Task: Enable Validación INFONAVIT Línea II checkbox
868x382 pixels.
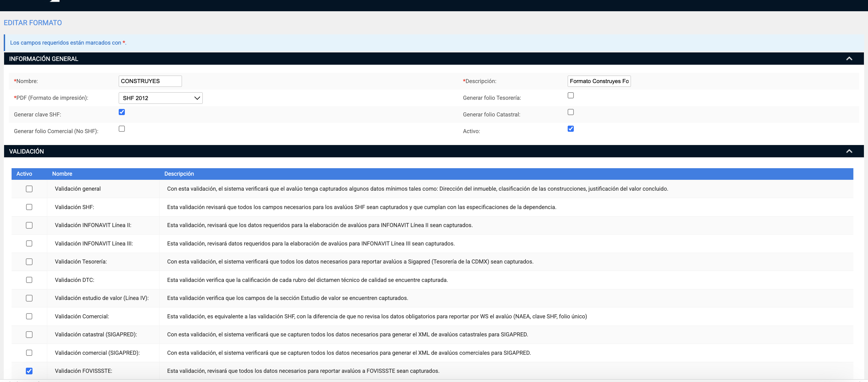Action: 29,225
